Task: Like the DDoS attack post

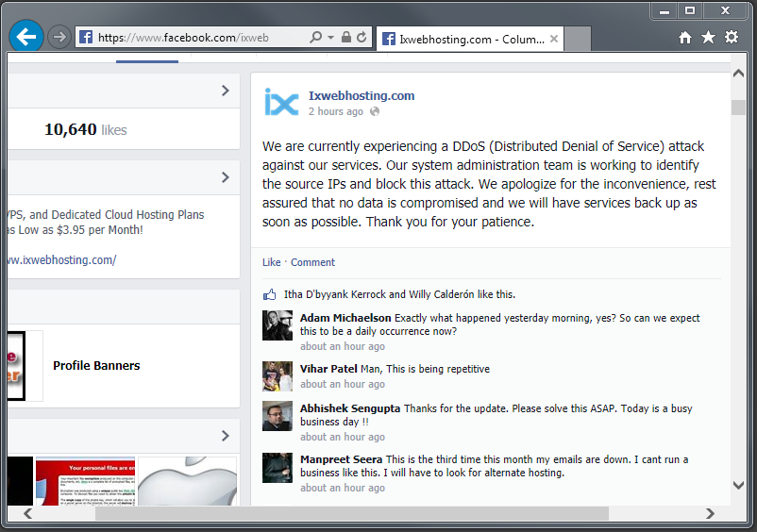Action: (x=271, y=262)
